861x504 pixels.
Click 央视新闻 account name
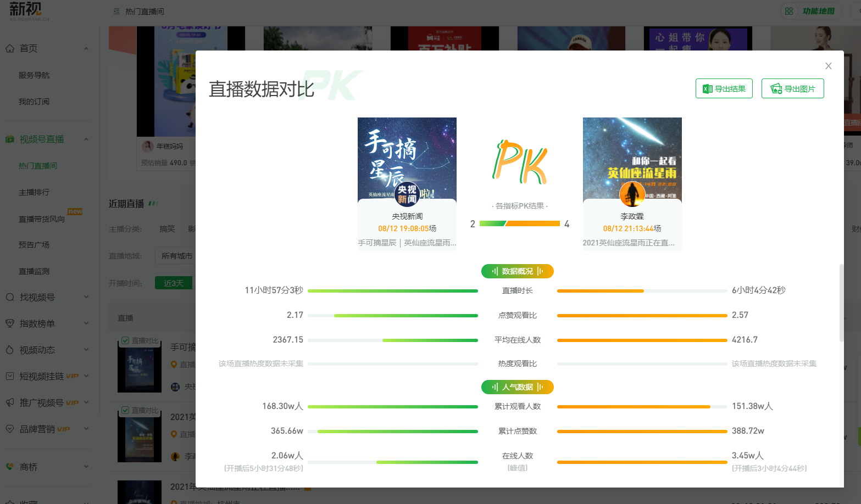[407, 216]
